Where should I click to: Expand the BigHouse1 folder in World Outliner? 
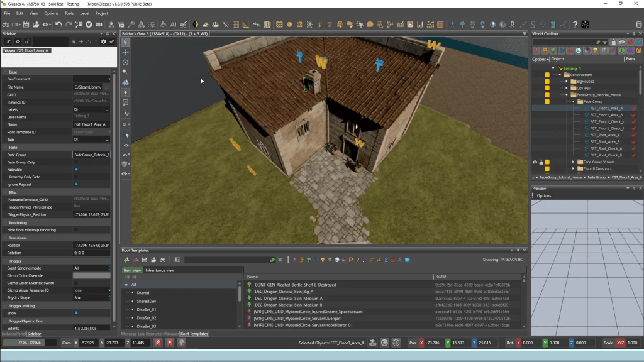(566, 82)
